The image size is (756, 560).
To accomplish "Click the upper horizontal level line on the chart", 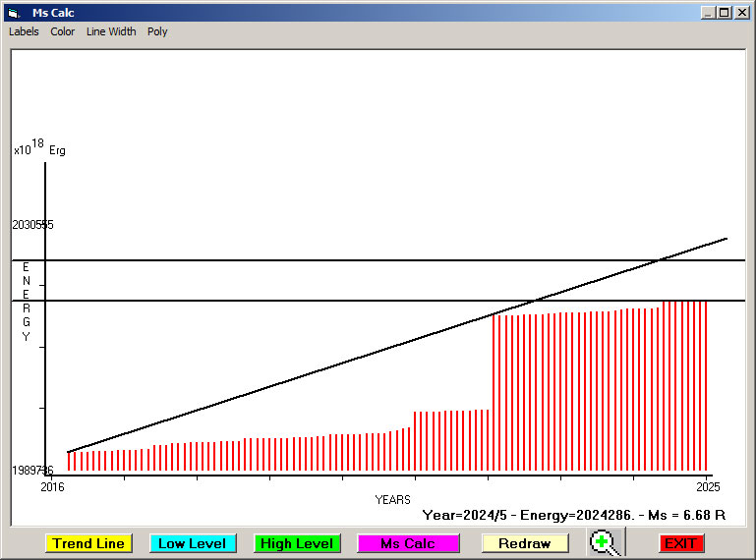I will 295,260.
